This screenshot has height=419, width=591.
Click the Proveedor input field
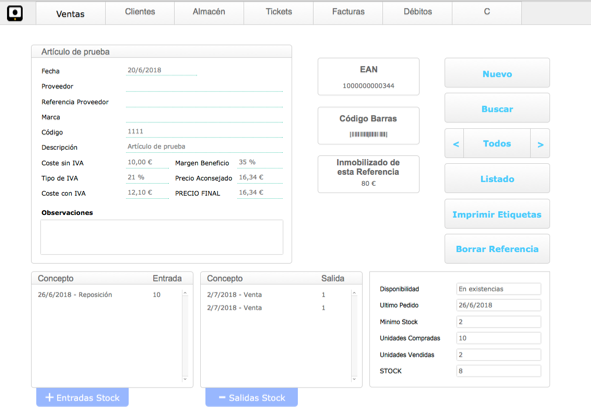(x=204, y=86)
